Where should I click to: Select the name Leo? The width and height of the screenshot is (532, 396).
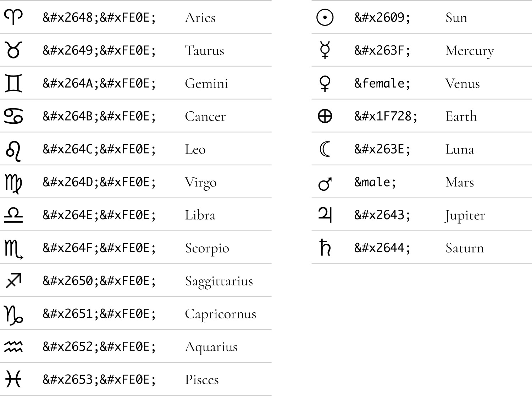pos(195,150)
